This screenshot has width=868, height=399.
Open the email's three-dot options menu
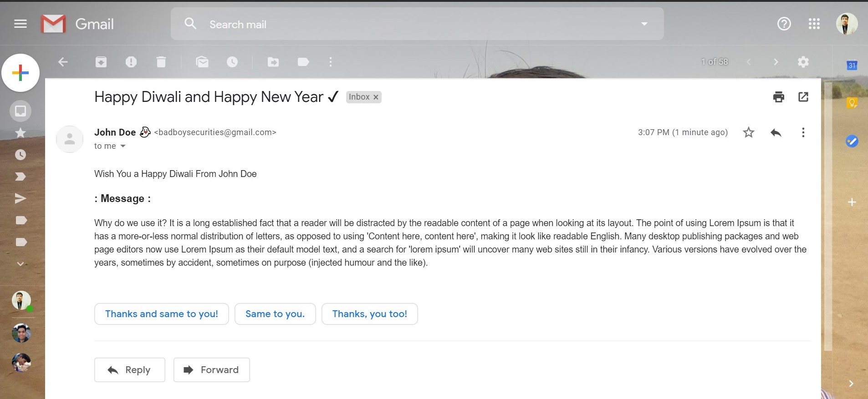click(803, 132)
